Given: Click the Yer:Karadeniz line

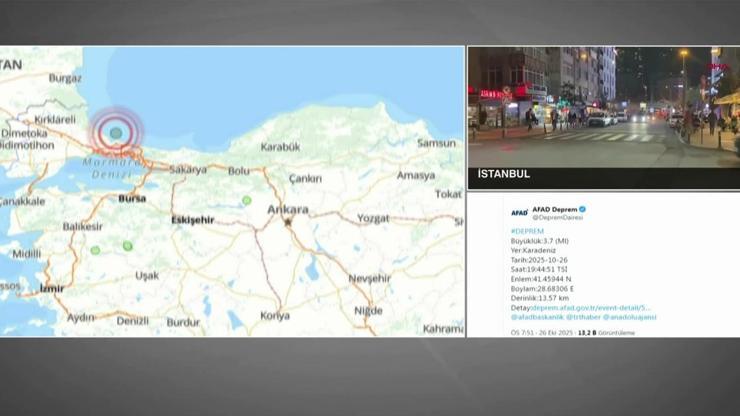Looking at the screenshot, I should tap(533, 250).
